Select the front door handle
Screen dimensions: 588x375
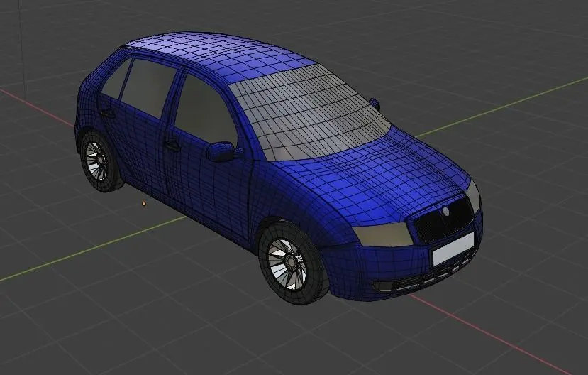[172, 145]
